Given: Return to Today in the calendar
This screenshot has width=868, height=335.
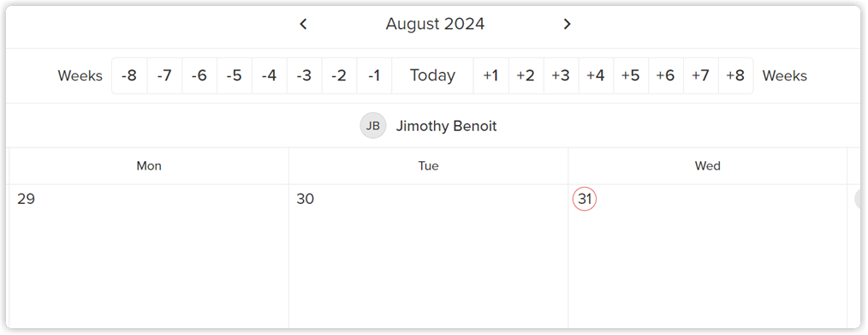Looking at the screenshot, I should 432,76.
